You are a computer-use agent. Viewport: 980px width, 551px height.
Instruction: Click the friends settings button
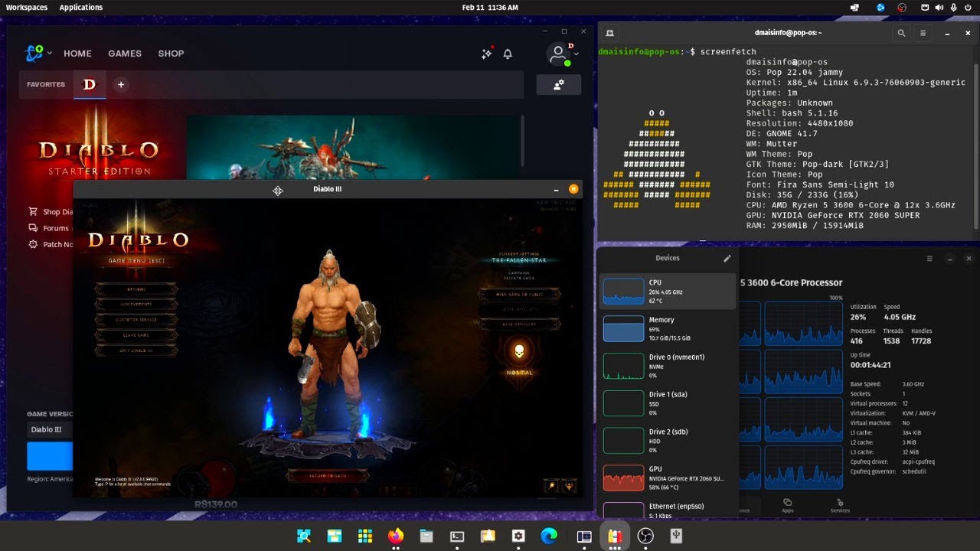558,84
